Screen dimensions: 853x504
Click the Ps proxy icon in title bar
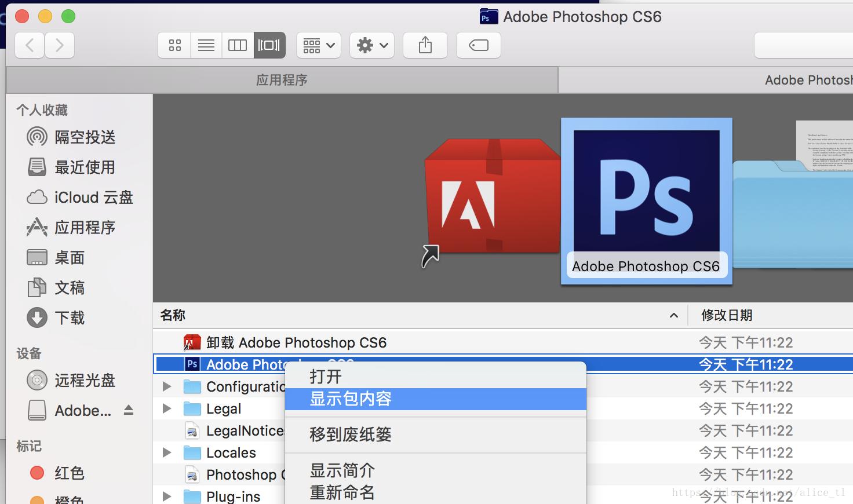pyautogui.click(x=489, y=17)
